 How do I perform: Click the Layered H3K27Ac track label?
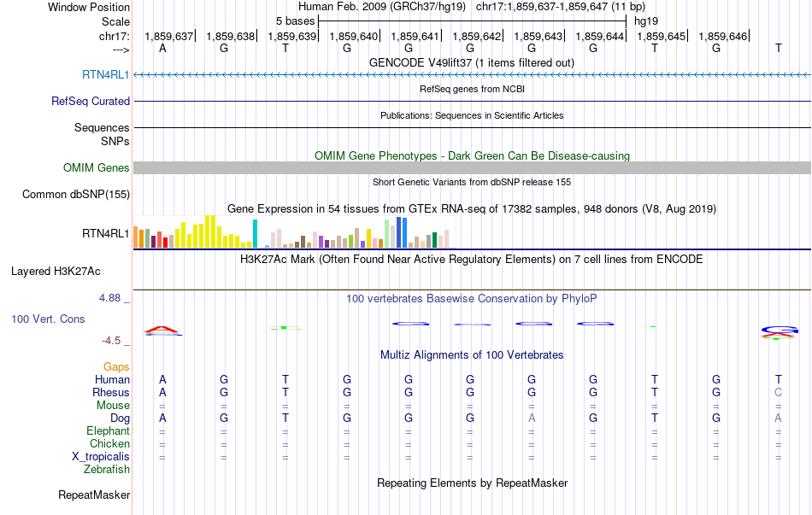(x=56, y=272)
